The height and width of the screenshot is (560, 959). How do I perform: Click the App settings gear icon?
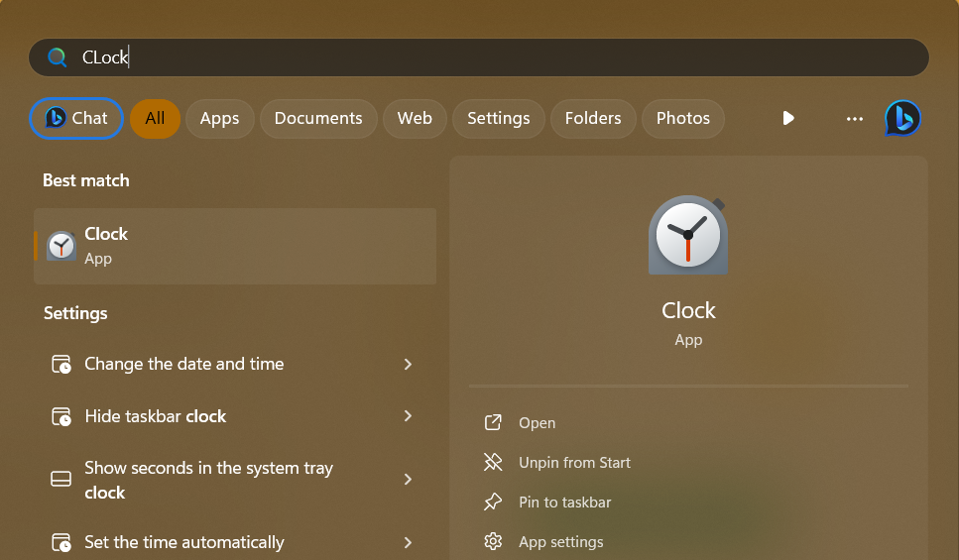coord(493,542)
